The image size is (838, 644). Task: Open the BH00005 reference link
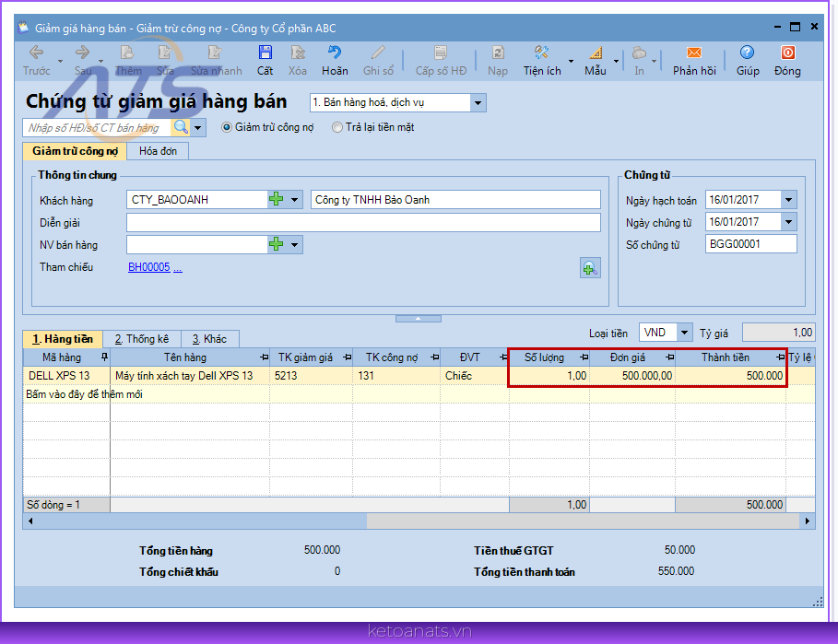click(149, 267)
